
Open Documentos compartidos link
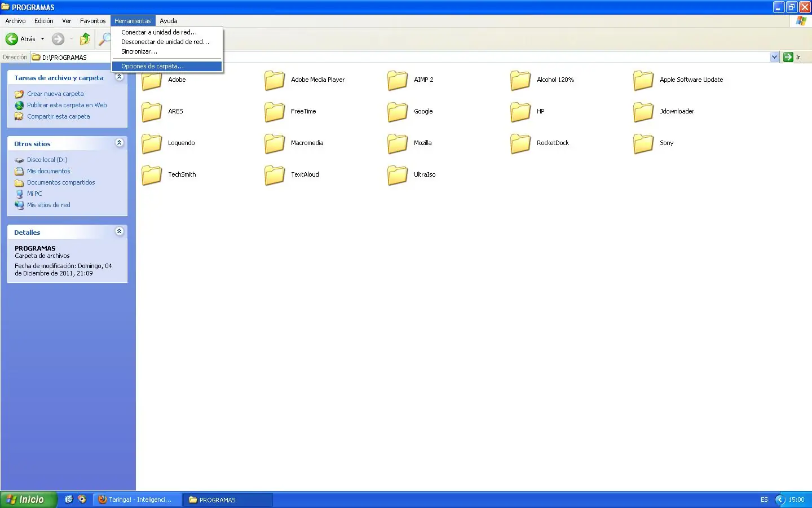(61, 182)
